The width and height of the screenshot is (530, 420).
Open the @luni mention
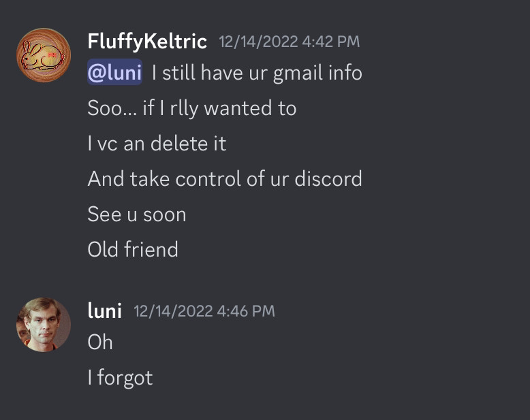click(115, 72)
